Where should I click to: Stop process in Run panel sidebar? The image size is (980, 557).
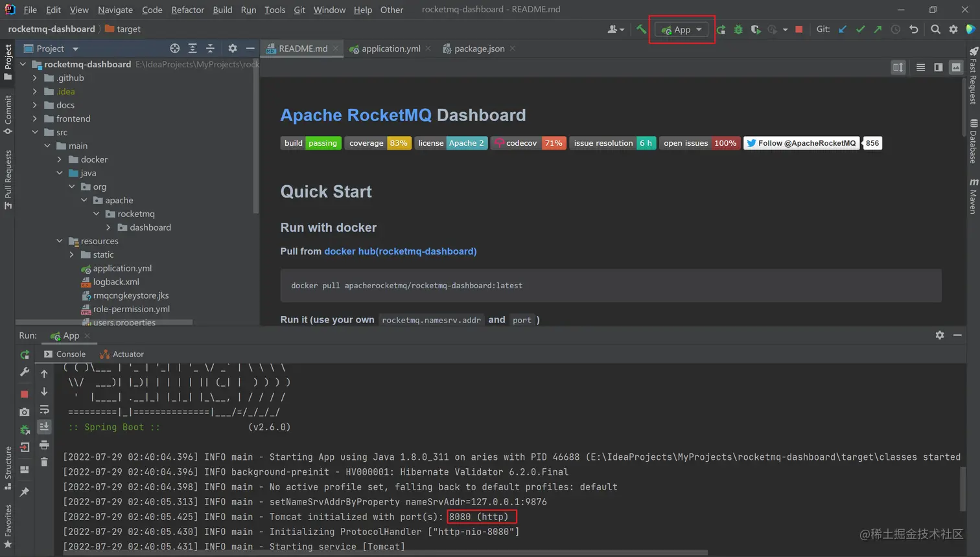click(25, 394)
